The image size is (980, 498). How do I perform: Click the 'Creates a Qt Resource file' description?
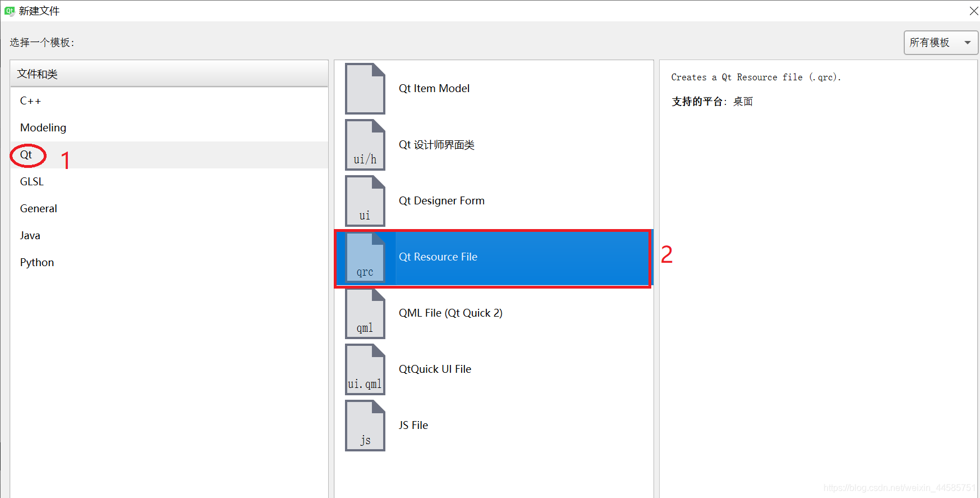click(x=756, y=77)
